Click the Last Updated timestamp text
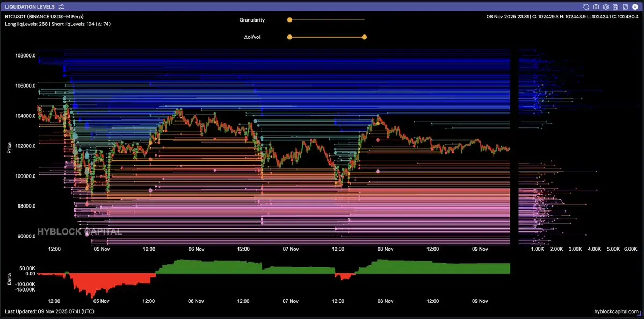 coord(49,311)
